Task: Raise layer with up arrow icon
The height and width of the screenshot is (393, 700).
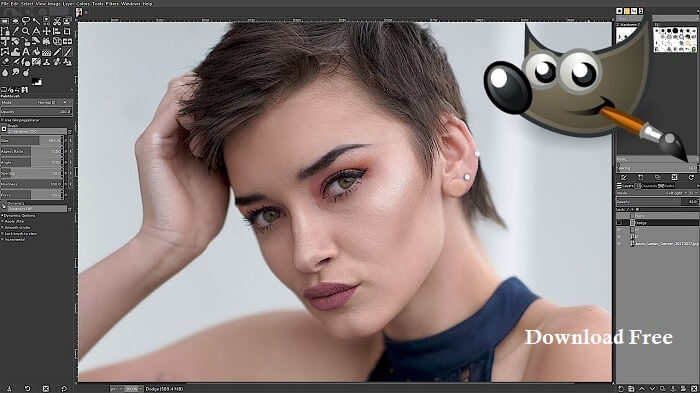Action: click(x=642, y=389)
